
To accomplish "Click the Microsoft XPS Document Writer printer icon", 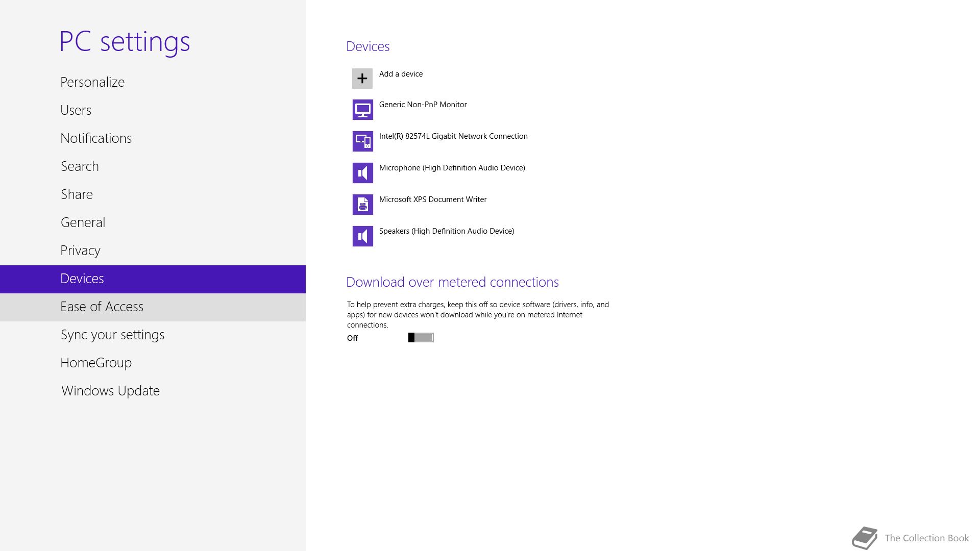I will click(362, 205).
